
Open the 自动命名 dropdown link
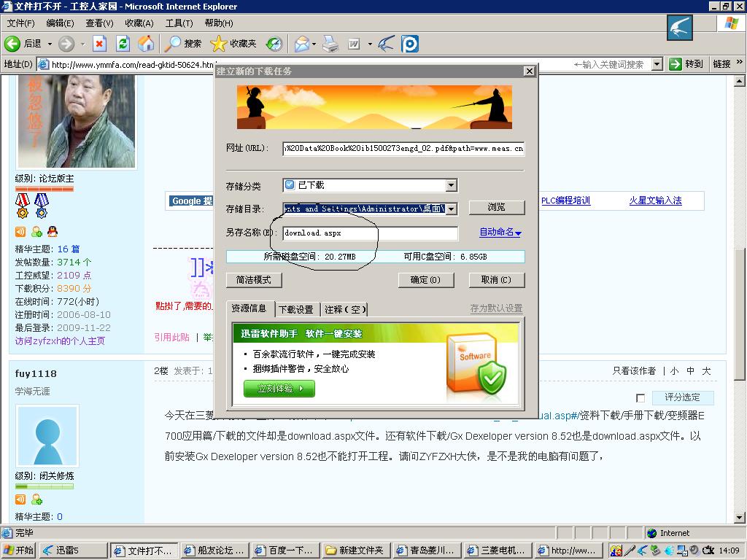point(500,233)
